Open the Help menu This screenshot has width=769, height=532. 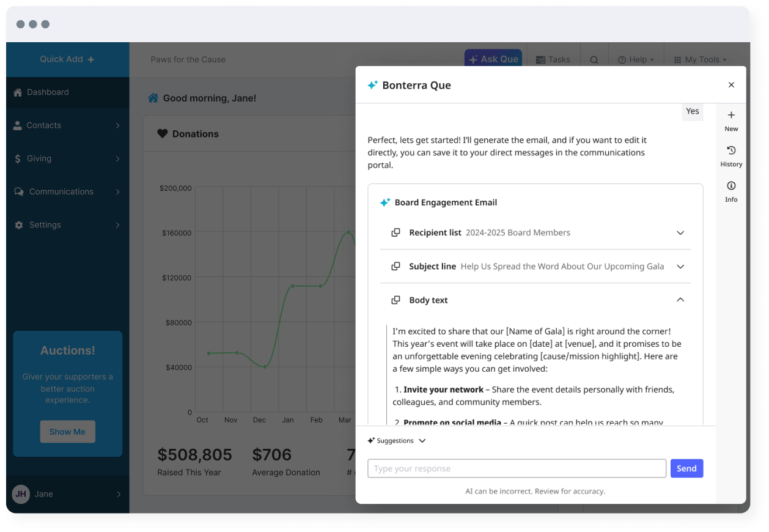tap(636, 59)
